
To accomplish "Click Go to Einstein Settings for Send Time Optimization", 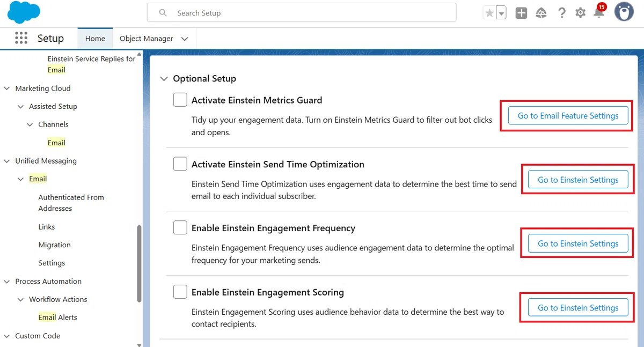I will coord(578,180).
